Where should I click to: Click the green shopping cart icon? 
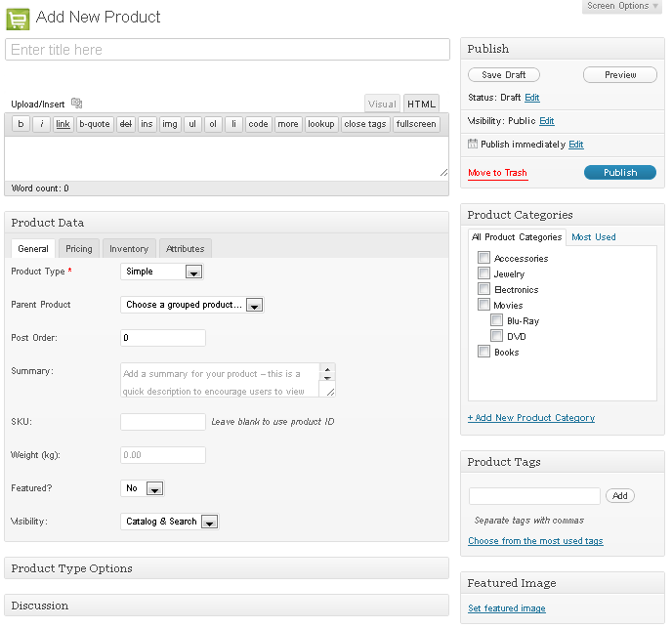(18, 19)
